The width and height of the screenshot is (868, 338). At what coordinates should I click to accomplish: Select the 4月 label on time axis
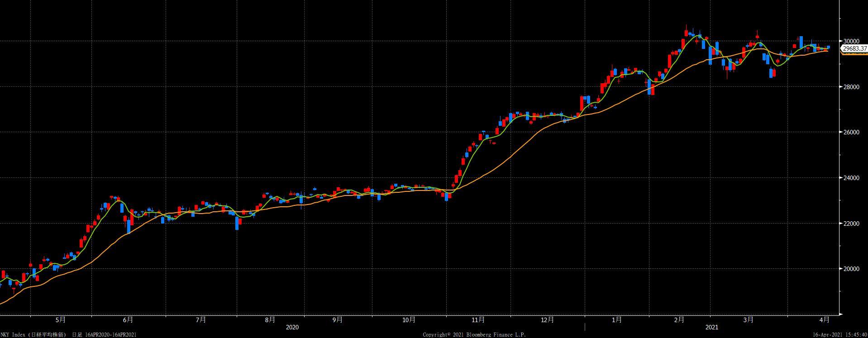pyautogui.click(x=825, y=320)
